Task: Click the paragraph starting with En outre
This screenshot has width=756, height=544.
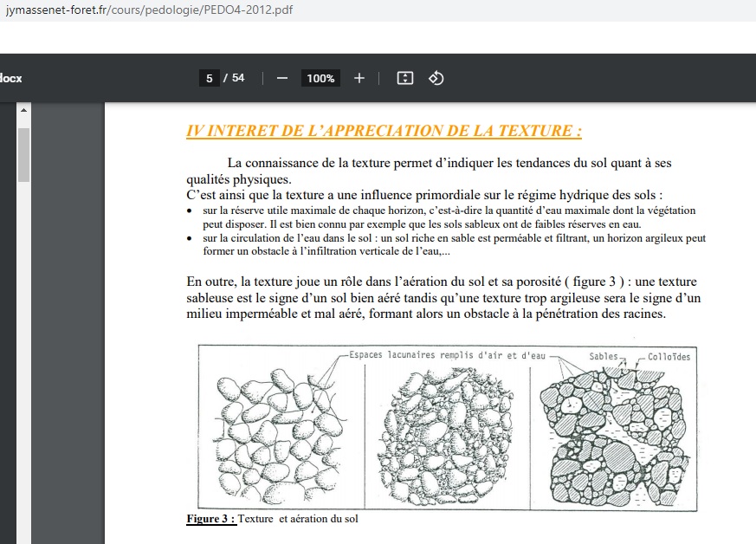Action: (x=443, y=298)
